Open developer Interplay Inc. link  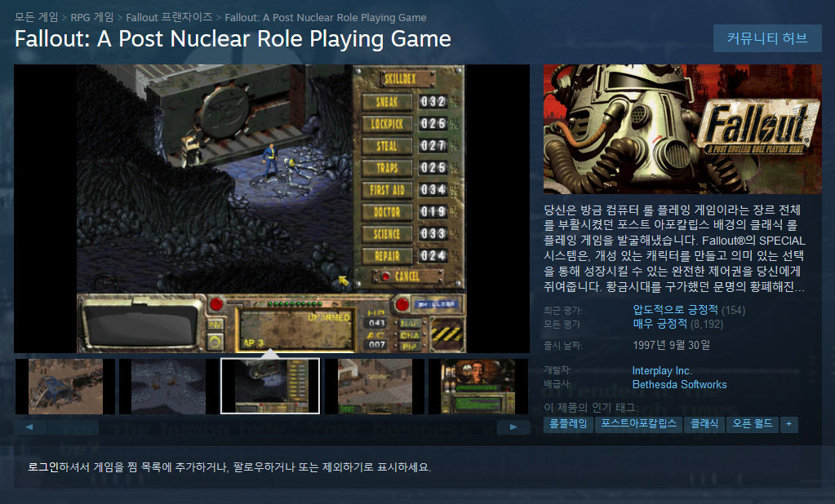coord(662,370)
